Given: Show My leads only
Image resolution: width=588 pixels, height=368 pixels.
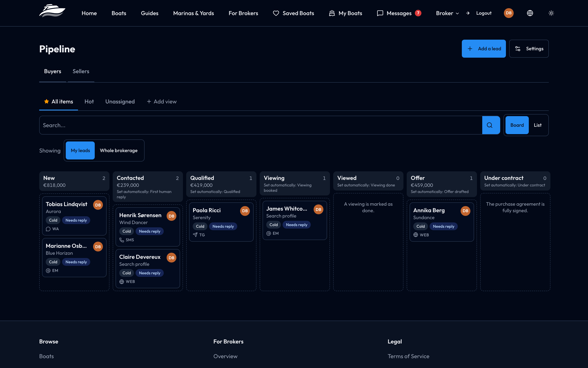Looking at the screenshot, I should point(80,150).
